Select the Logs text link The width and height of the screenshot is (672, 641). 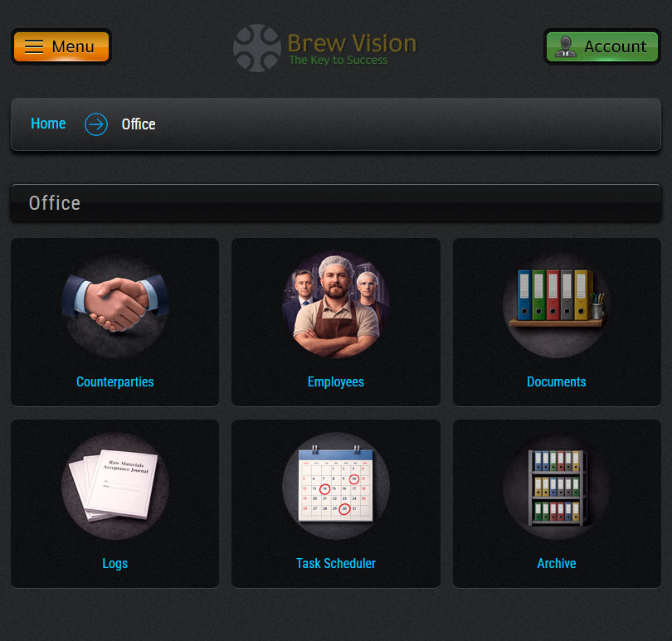pyautogui.click(x=114, y=563)
